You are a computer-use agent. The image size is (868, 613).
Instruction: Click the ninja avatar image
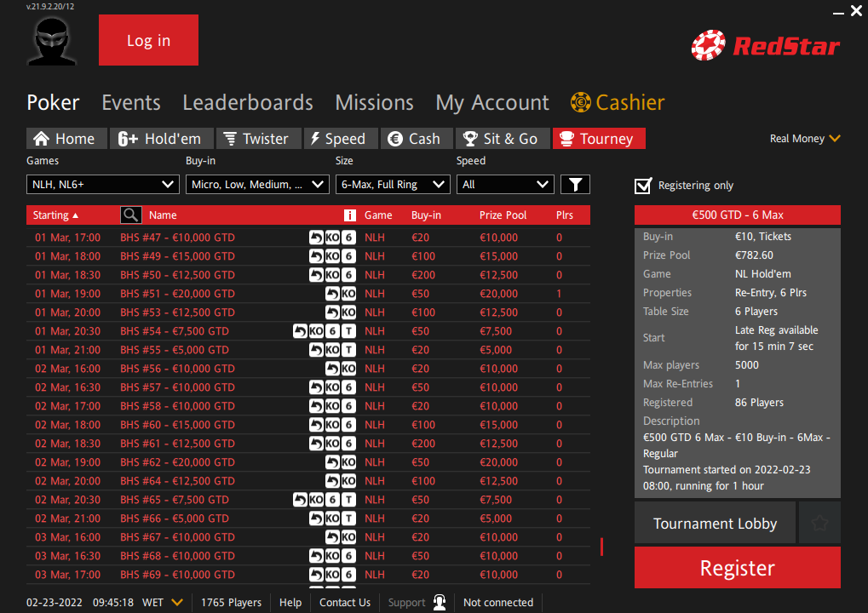tap(51, 40)
